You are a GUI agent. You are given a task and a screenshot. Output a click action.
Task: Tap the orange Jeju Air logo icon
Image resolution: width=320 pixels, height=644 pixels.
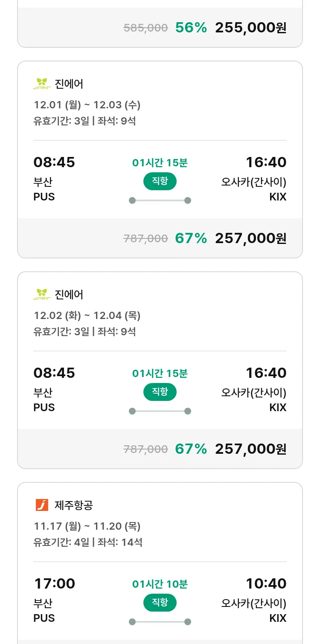[42, 505]
